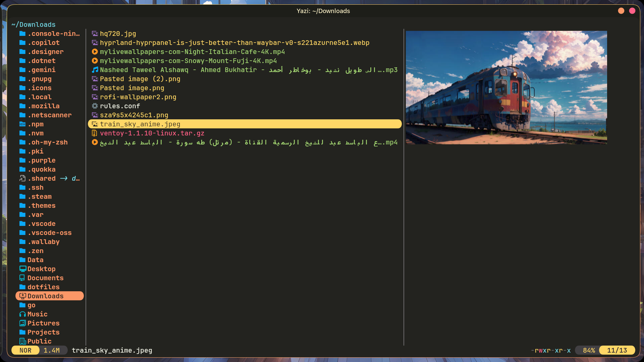Open the .vscode-oss folder
The image size is (644, 362).
50,233
